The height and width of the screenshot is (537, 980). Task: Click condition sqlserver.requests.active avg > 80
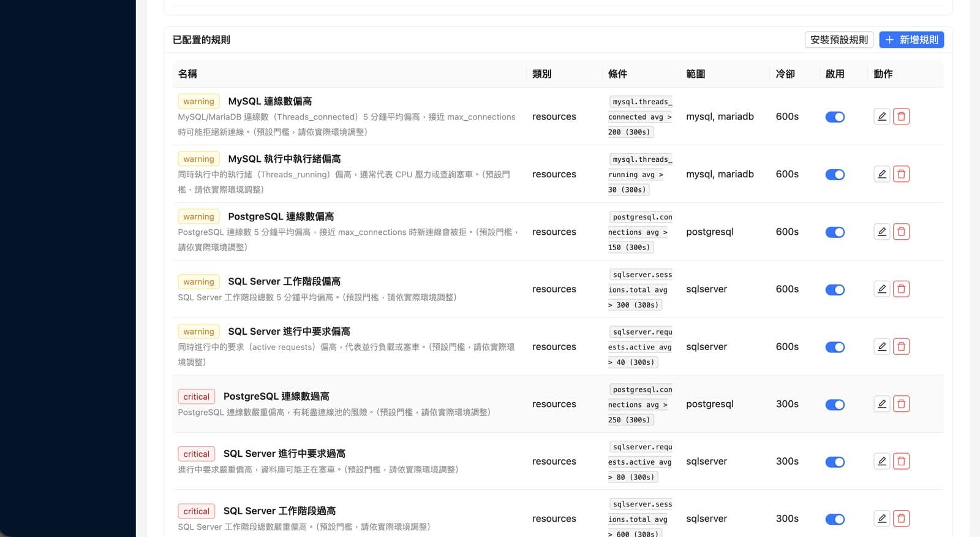pos(640,462)
